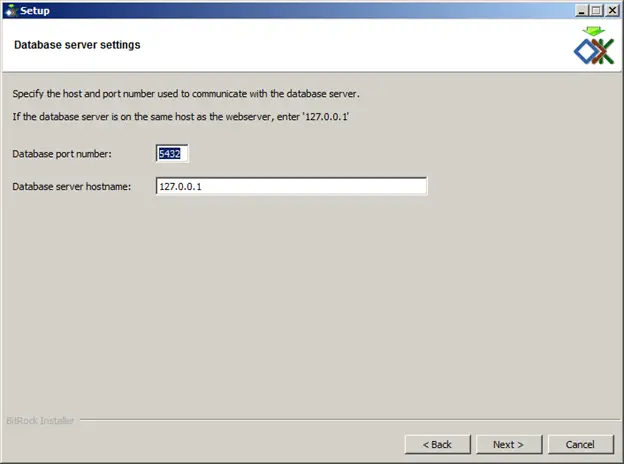This screenshot has width=624, height=464.
Task: Click the 'Setup' title bar text
Action: tap(35, 11)
